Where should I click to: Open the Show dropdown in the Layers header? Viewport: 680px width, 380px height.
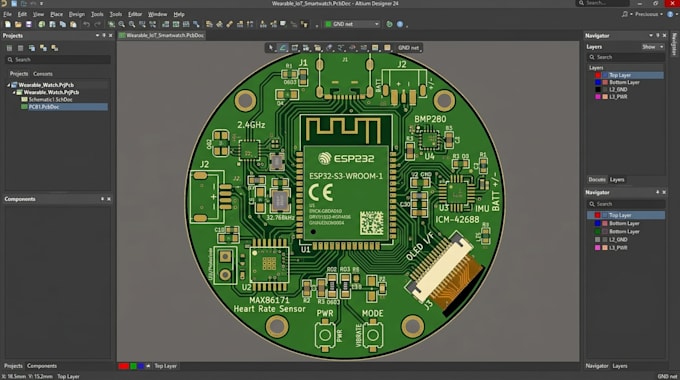[x=653, y=47]
